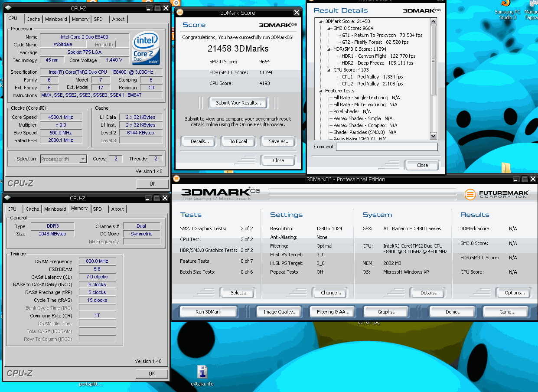This screenshot has width=538, height=392.
Task: Click the chip icon in the CPU-Z Memory window title bar
Action: click(8, 198)
